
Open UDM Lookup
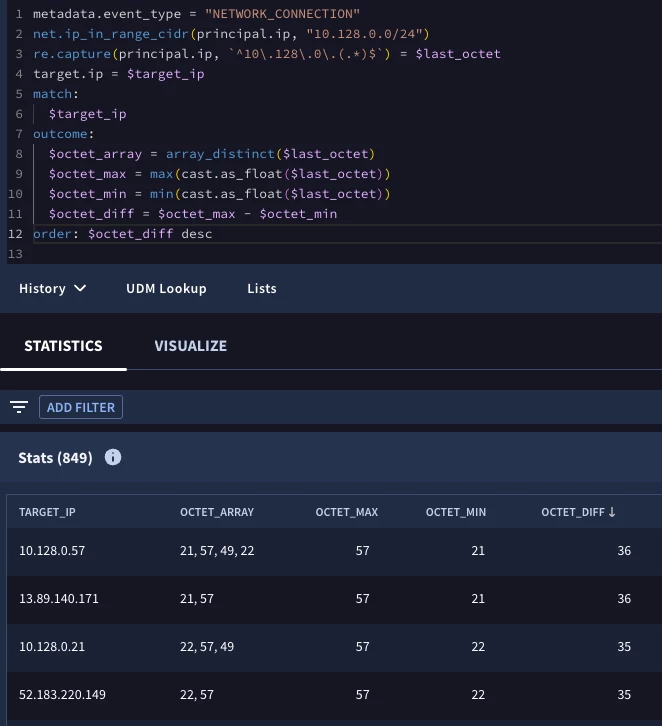point(166,288)
